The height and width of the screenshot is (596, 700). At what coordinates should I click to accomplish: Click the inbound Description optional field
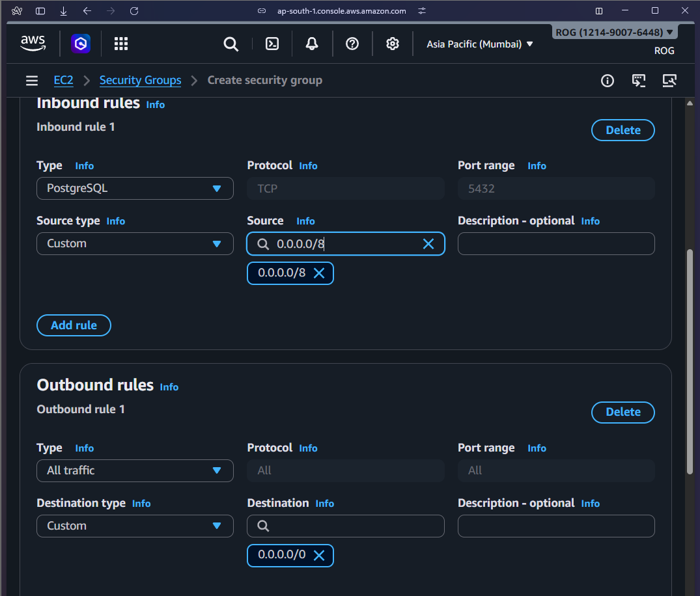pyautogui.click(x=556, y=244)
